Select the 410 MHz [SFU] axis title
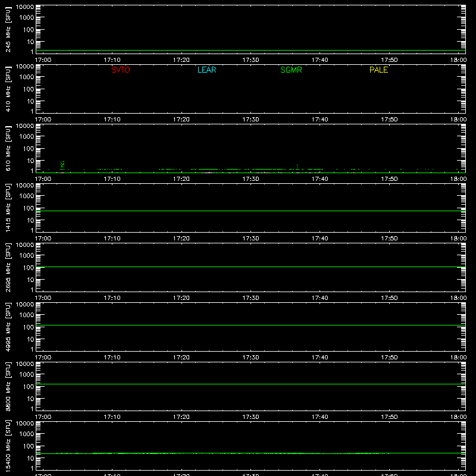 pyautogui.click(x=8, y=89)
